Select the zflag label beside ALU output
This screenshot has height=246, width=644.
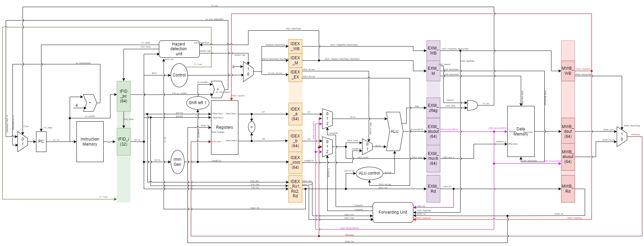[416, 106]
